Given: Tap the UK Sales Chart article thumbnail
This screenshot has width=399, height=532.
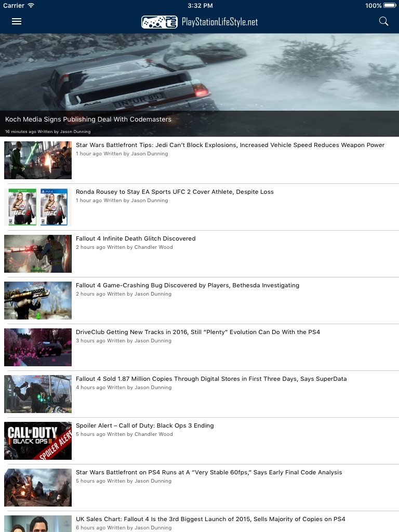Looking at the screenshot, I should click(x=38, y=524).
